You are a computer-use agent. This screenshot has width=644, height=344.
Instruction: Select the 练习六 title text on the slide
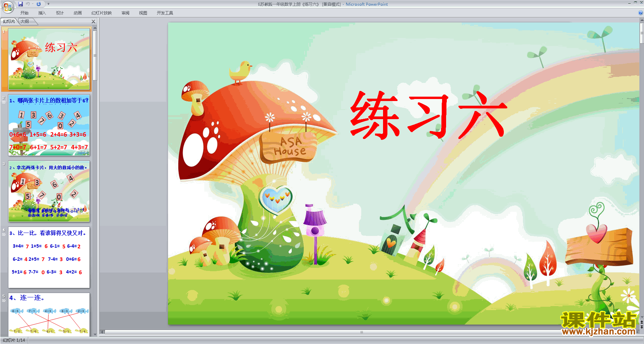coord(428,115)
